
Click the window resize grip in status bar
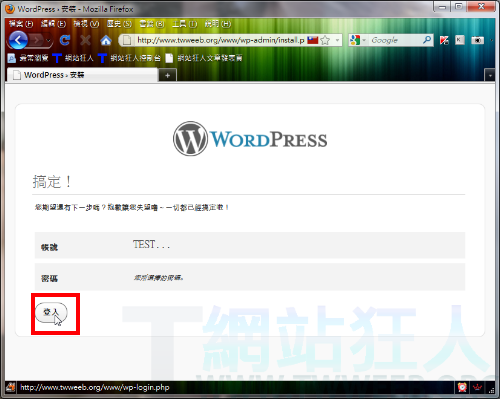[491, 389]
